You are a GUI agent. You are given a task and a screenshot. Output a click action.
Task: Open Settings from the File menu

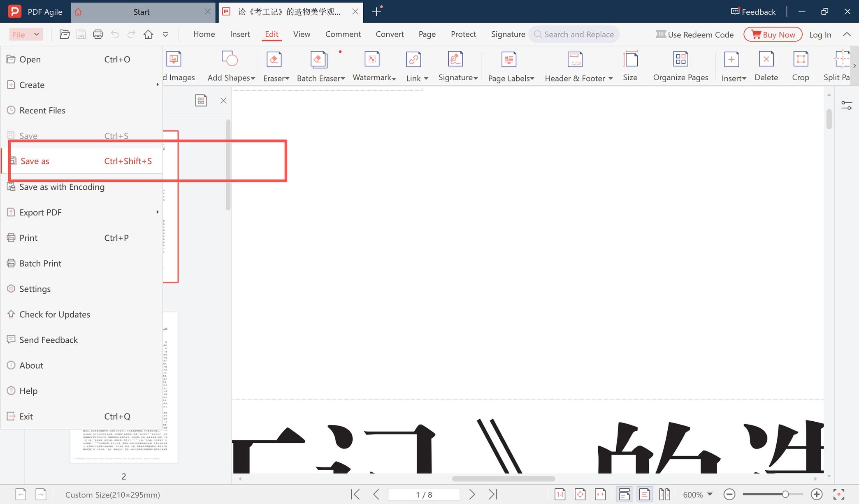(x=82, y=289)
